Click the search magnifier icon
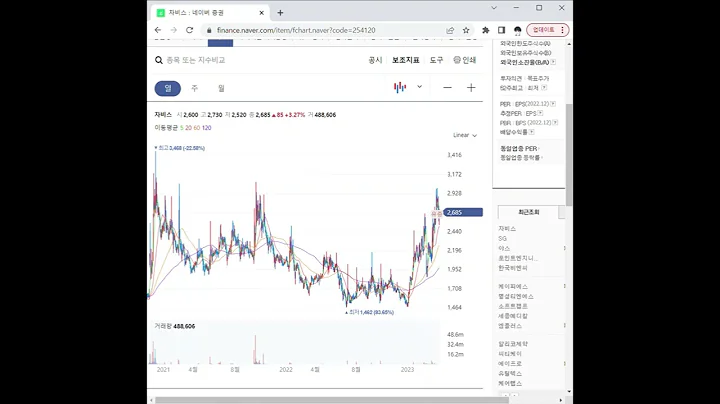720x404 pixels. [x=159, y=60]
